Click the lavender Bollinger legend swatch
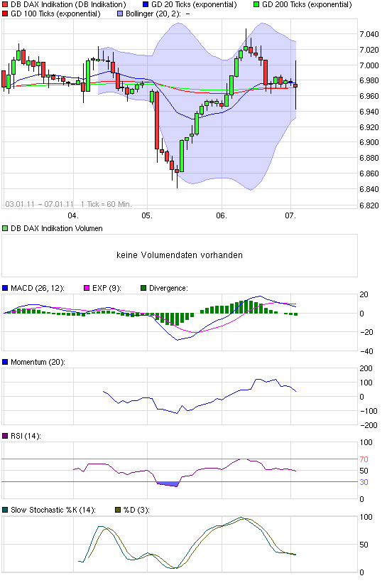The height and width of the screenshot is (588, 387). (120, 14)
